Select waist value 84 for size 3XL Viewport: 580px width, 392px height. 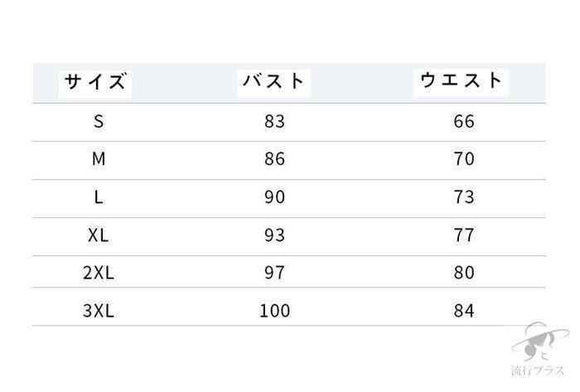(x=464, y=311)
